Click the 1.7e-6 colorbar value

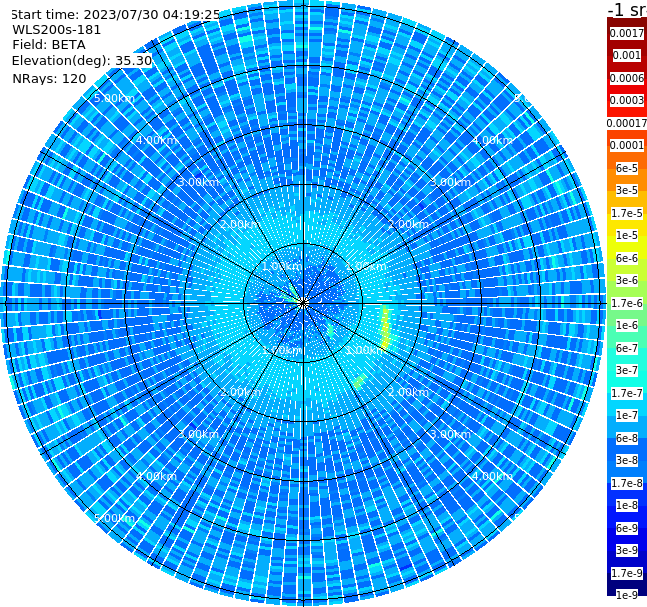[x=627, y=303]
